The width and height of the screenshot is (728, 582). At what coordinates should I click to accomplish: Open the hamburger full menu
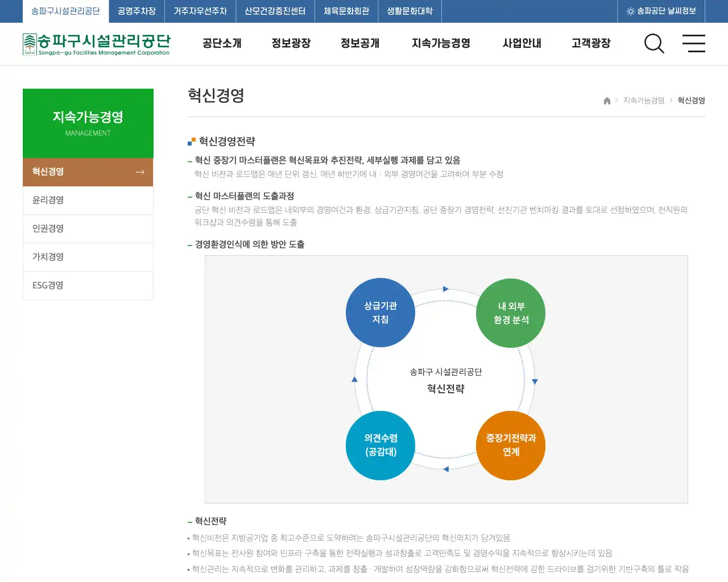(694, 44)
